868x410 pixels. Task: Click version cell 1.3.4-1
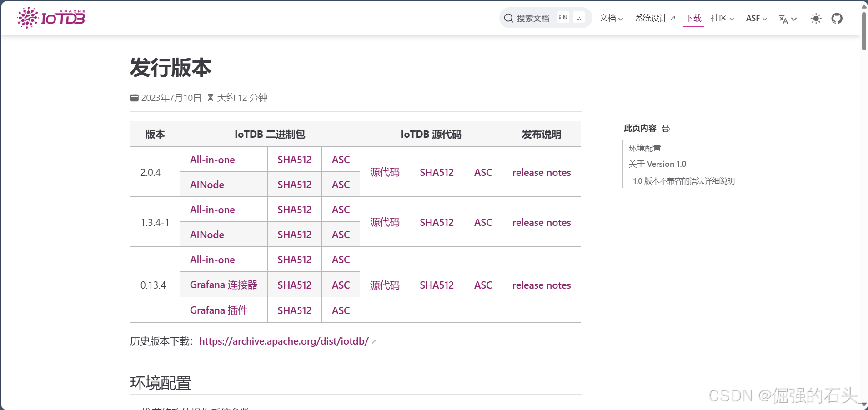[x=155, y=222]
